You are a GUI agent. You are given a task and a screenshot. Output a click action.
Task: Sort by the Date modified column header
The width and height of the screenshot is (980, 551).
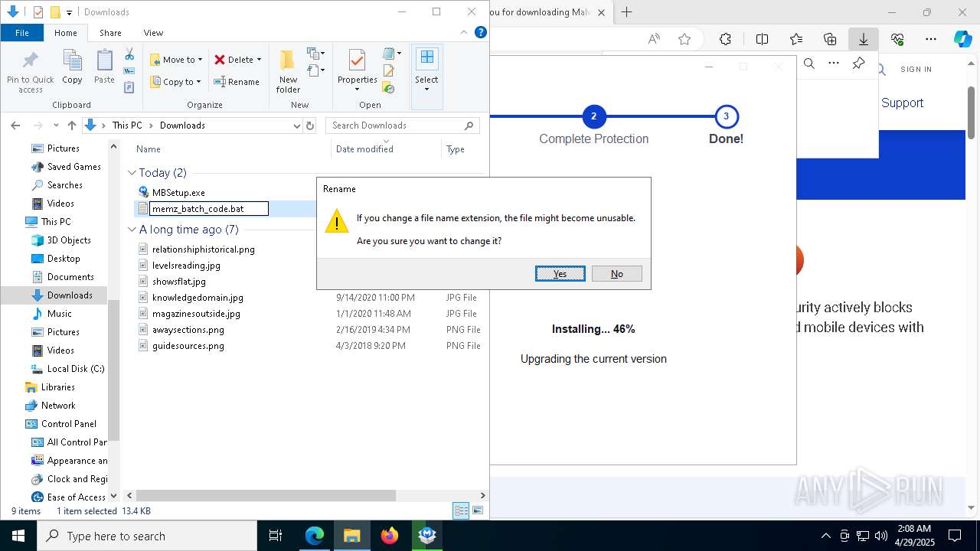coord(364,149)
